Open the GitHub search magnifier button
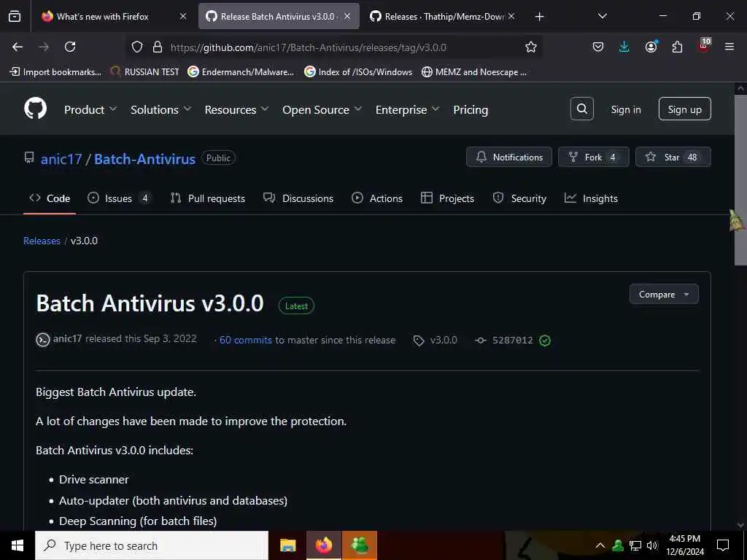Screen dimensions: 747x560 (x=581, y=109)
